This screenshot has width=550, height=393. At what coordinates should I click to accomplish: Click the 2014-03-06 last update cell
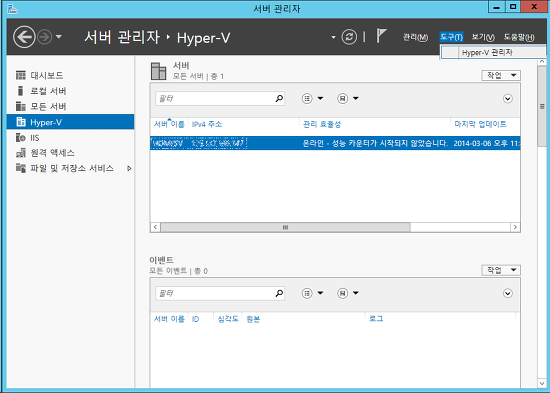click(487, 143)
